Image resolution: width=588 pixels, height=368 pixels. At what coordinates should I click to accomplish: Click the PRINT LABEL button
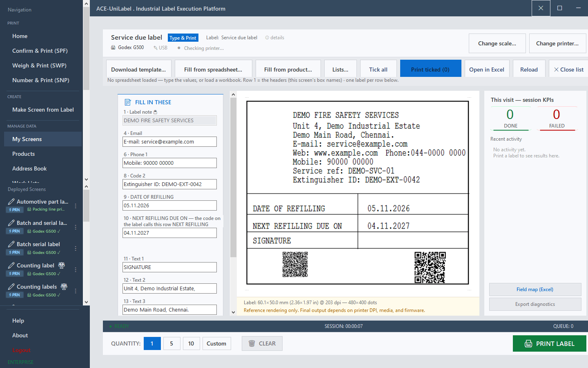point(550,343)
